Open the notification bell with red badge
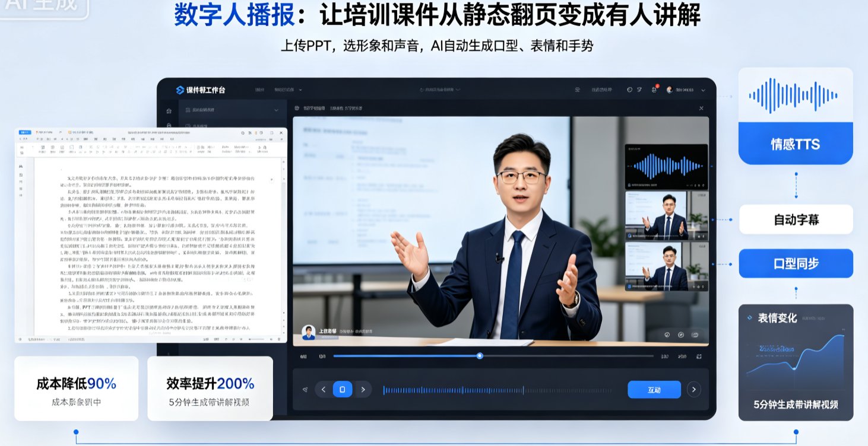868x446 pixels. point(654,90)
